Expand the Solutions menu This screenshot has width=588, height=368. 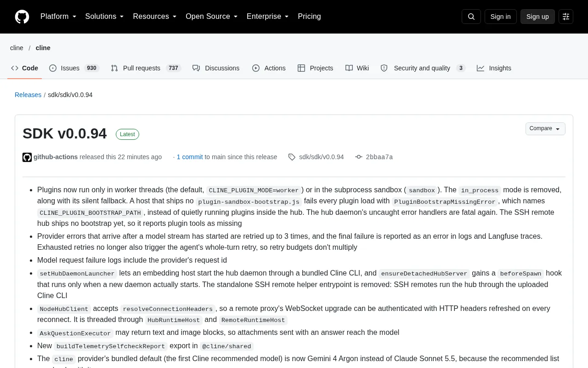[105, 17]
